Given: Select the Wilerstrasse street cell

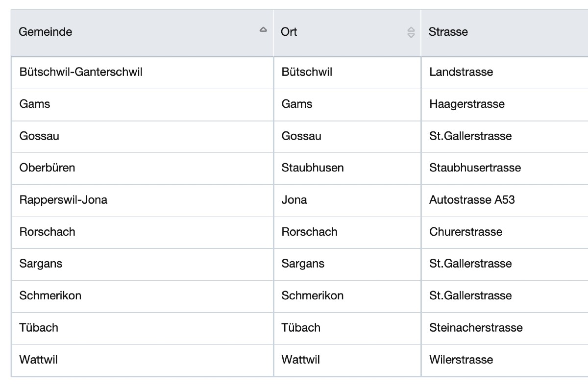Looking at the screenshot, I should click(x=461, y=360).
